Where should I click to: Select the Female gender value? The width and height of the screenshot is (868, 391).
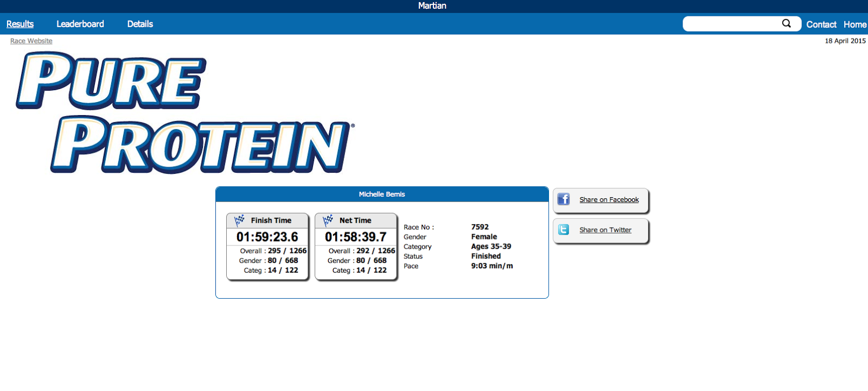pos(484,237)
